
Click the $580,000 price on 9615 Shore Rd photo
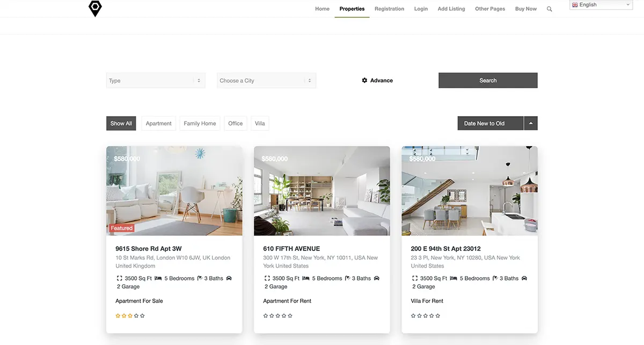(x=127, y=159)
